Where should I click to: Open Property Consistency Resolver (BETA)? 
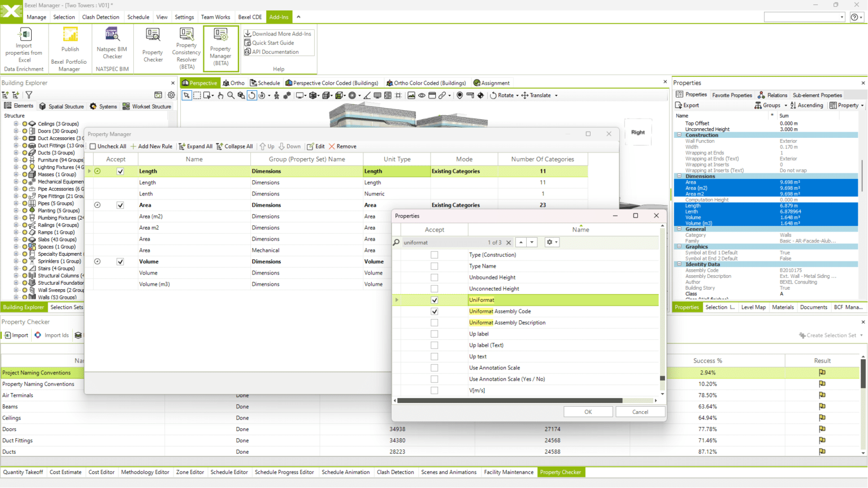[186, 48]
